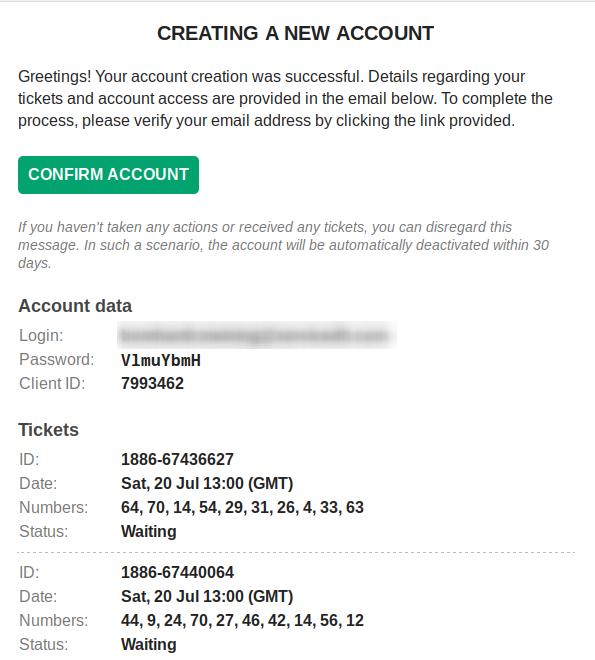
Task: Click the blurred login email address
Action: pos(256,335)
